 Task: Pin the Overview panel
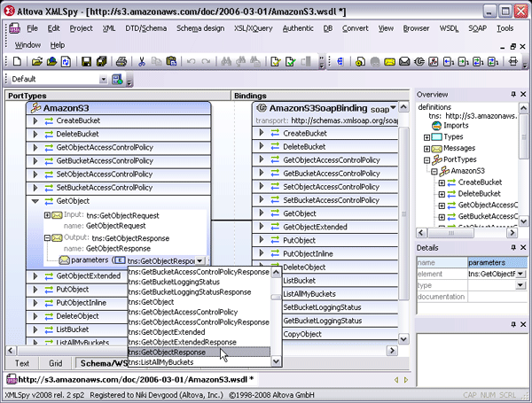pyautogui.click(x=513, y=94)
